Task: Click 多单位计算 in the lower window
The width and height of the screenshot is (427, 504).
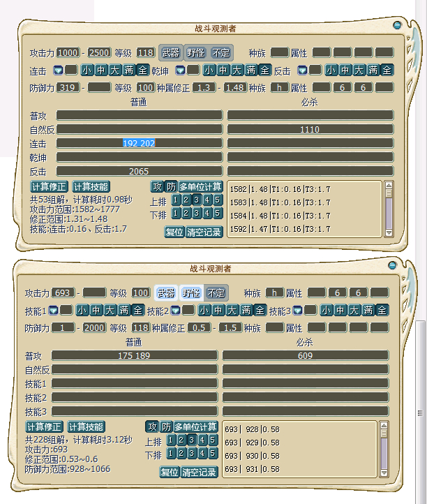Action: tap(195, 427)
